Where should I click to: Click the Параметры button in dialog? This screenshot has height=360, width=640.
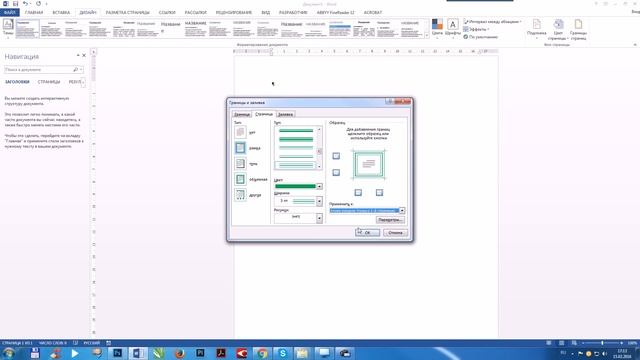(390, 220)
